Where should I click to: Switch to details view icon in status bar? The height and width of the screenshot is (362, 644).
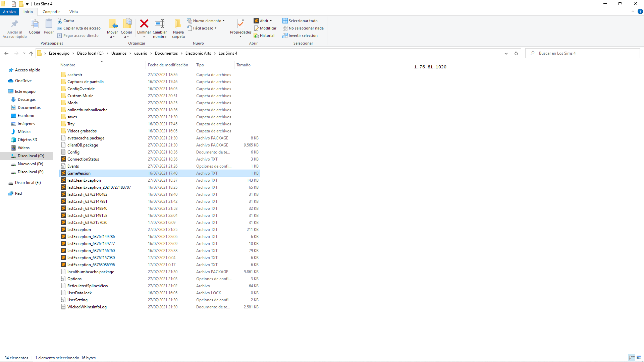(632, 358)
